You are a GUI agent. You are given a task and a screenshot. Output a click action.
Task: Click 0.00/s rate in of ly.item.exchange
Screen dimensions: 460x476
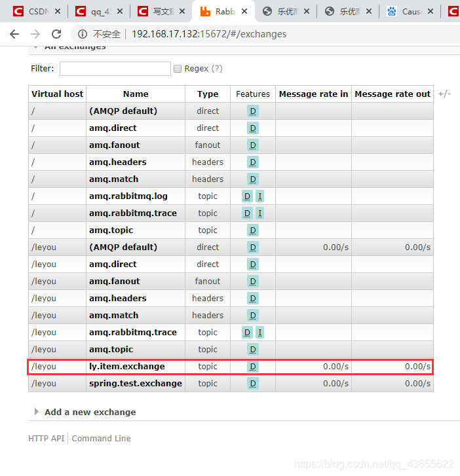coord(335,367)
